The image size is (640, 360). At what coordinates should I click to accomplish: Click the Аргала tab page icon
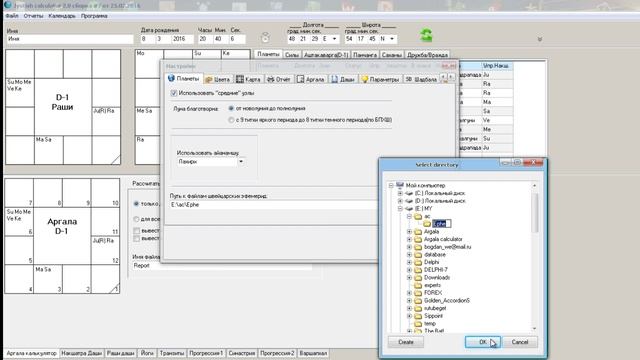[300, 79]
